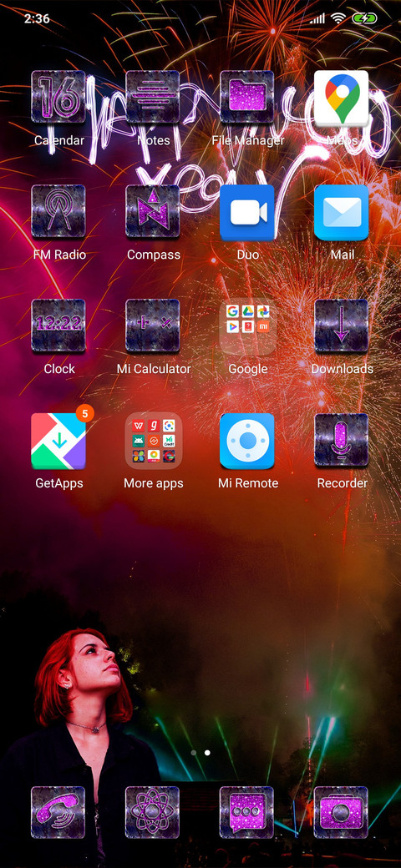Start the Duo video call app
Viewport: 401px width, 868px height.
(247, 213)
